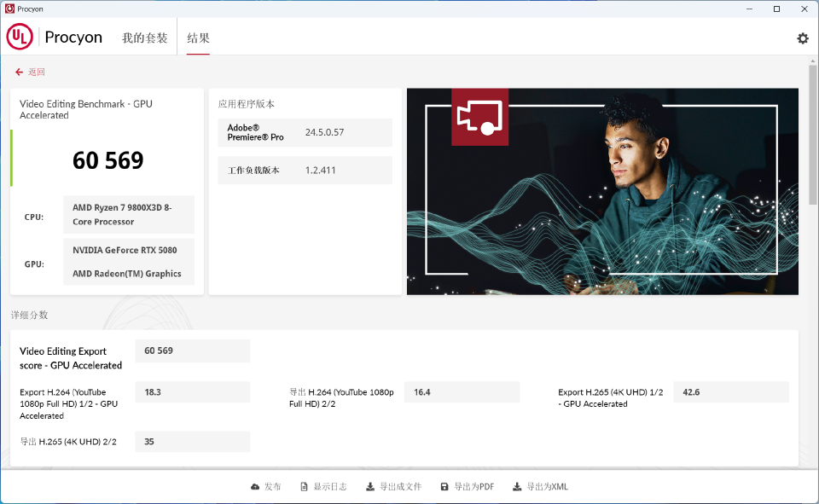Click the vertical scrollbar thumb

click(x=813, y=135)
